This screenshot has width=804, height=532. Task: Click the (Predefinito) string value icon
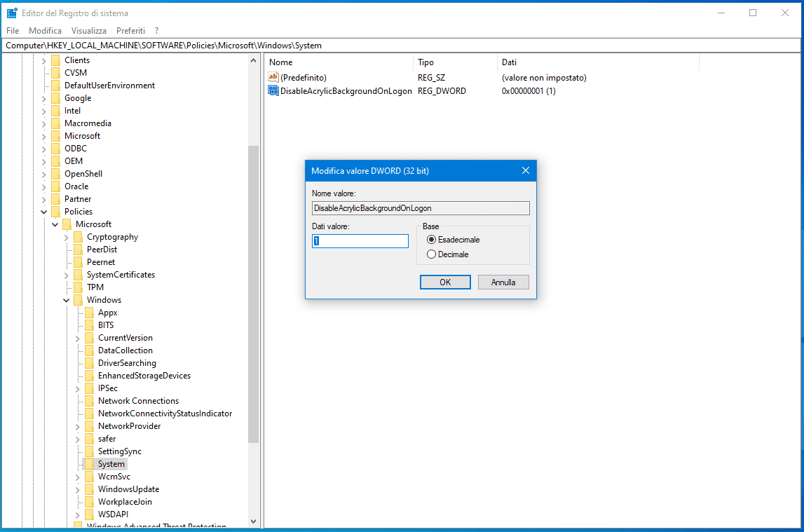coord(273,78)
